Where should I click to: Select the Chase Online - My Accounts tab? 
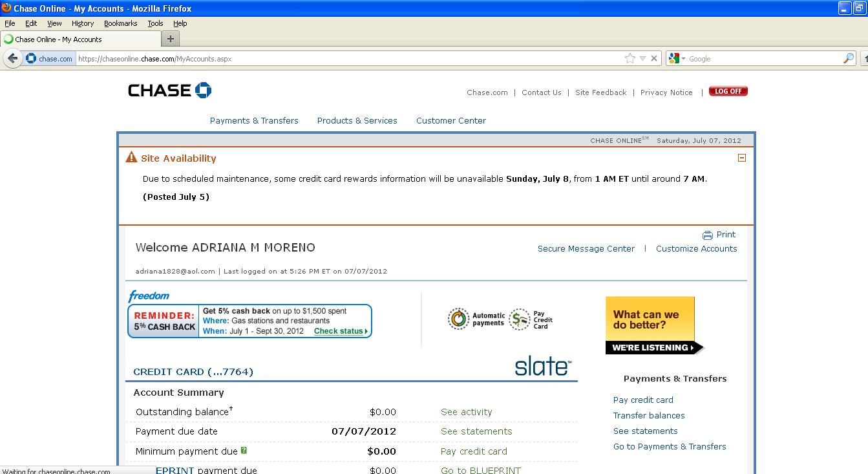(80, 39)
